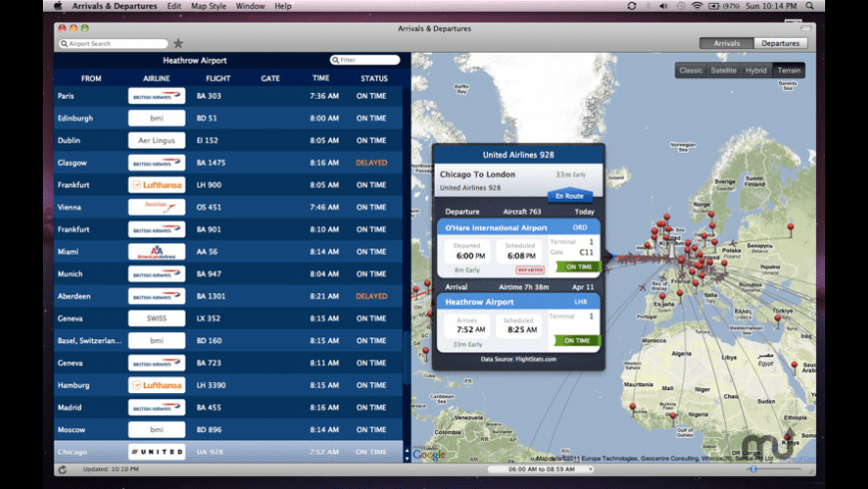Viewport: 868px width, 489px height.
Task: Open the Window menu
Action: (250, 6)
